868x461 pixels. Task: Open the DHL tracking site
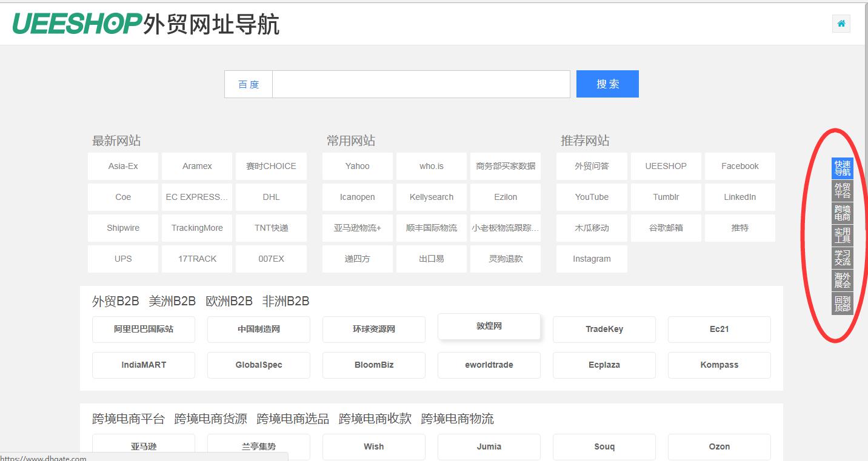[271, 196]
